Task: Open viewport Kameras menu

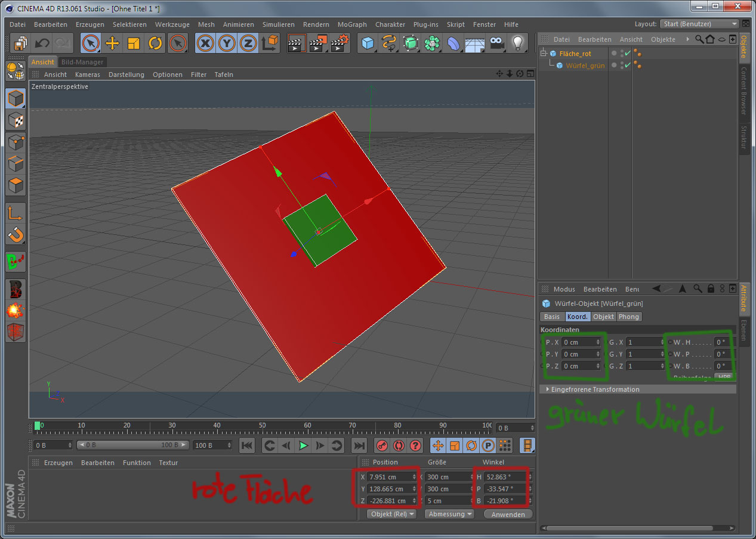Action: (x=87, y=75)
